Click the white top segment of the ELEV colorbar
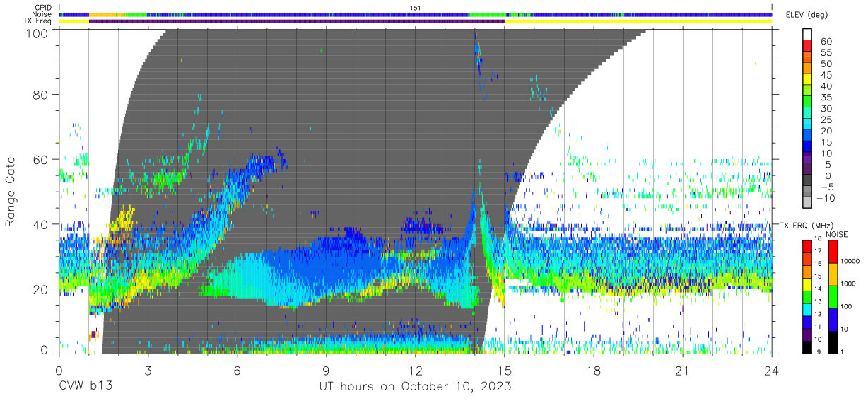This screenshot has height=401, width=868. [807, 35]
